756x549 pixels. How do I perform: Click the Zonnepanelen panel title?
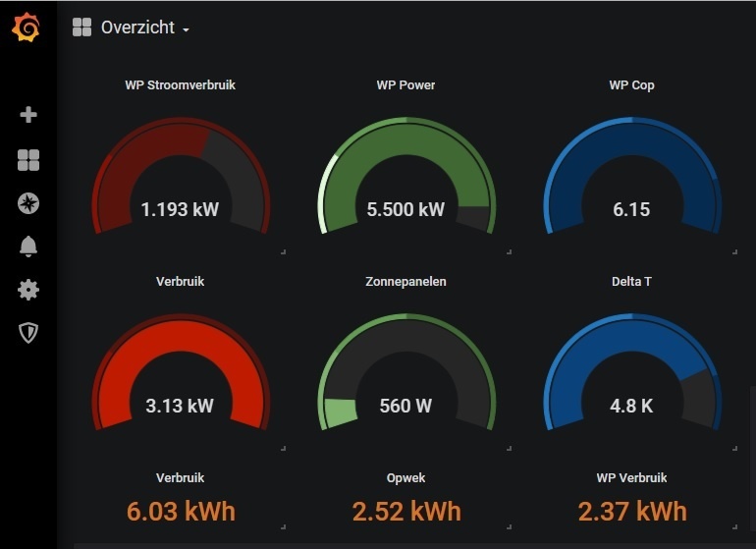405,281
